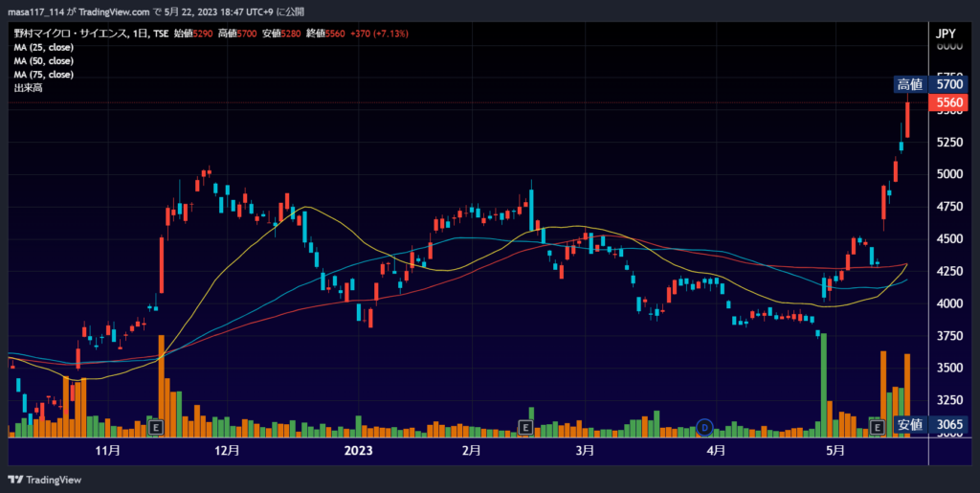Screen dimensions: 980x493
Task: Select the MA (75, close) indicator legend
Action: (44, 75)
